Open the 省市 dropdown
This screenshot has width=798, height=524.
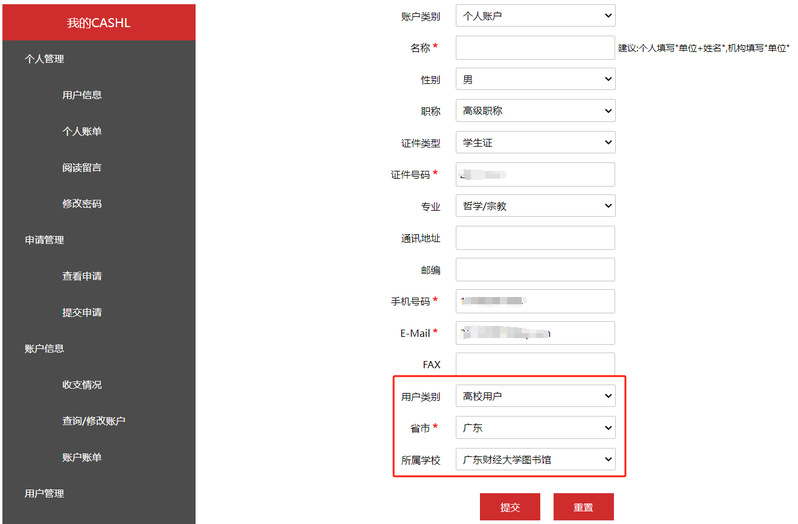coord(535,428)
